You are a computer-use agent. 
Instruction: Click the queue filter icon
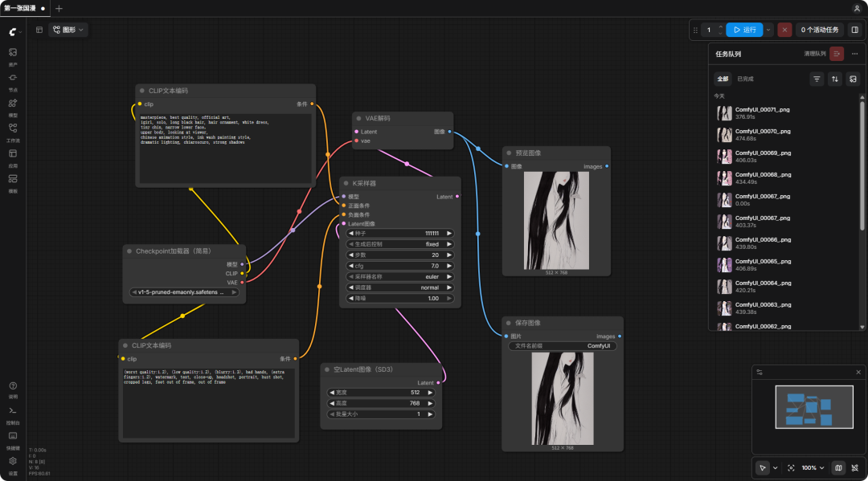817,79
